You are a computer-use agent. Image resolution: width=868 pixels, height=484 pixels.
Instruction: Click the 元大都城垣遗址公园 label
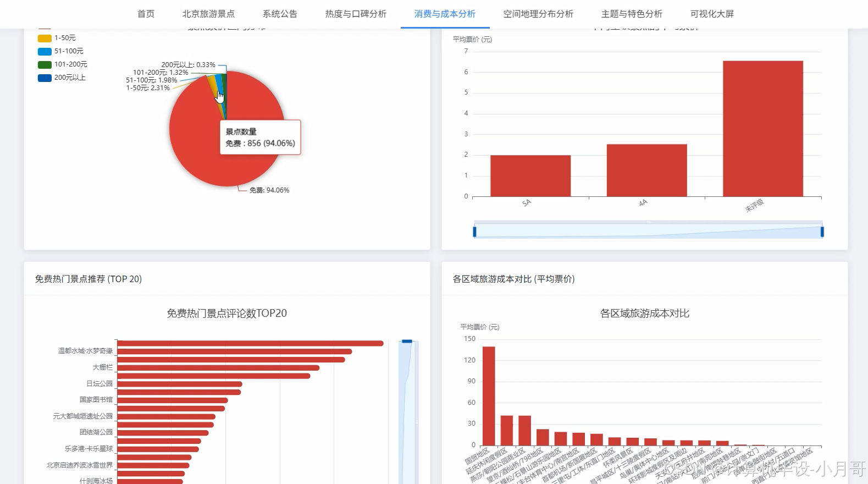click(82, 416)
